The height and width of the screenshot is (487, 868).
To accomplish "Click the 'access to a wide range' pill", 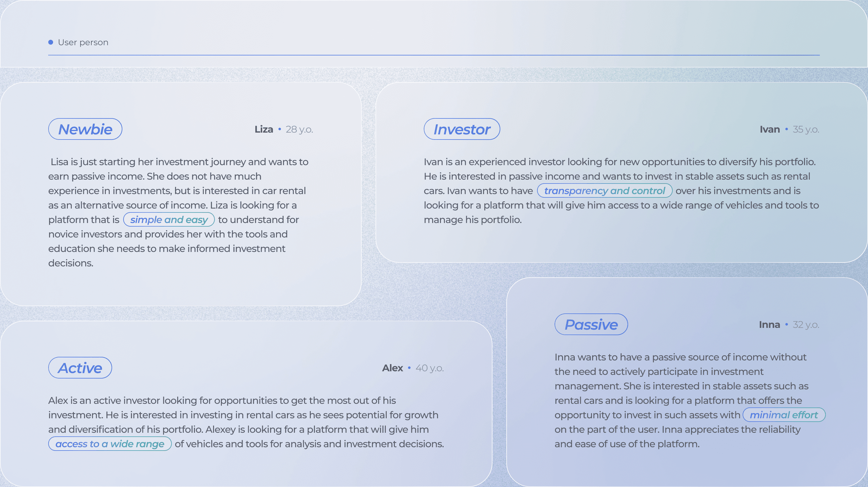I will pyautogui.click(x=110, y=444).
